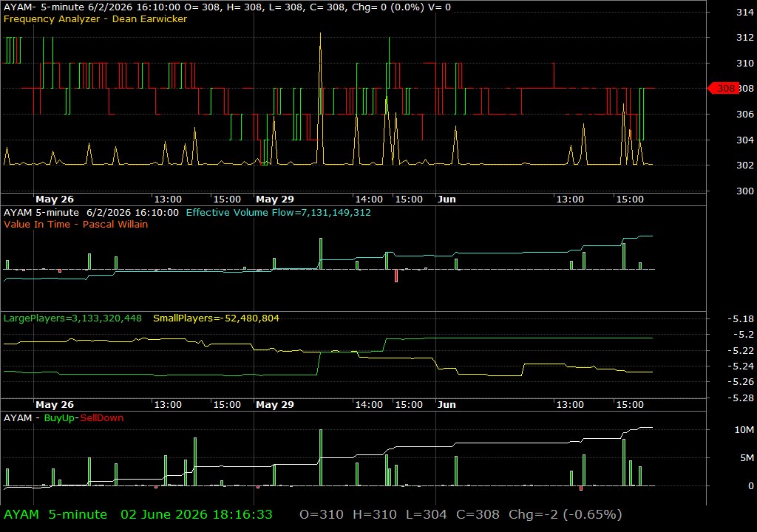This screenshot has height=532, width=757.
Task: Click May 26 date on top time axis
Action: (55, 199)
